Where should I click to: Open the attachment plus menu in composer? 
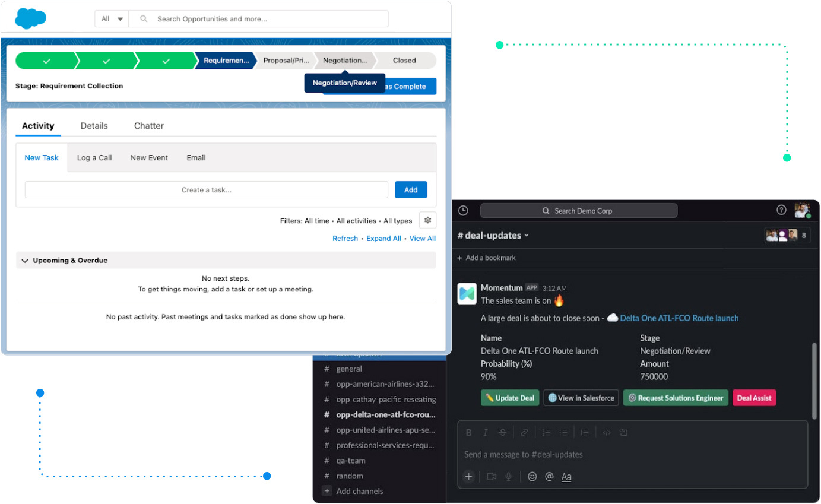pyautogui.click(x=469, y=476)
